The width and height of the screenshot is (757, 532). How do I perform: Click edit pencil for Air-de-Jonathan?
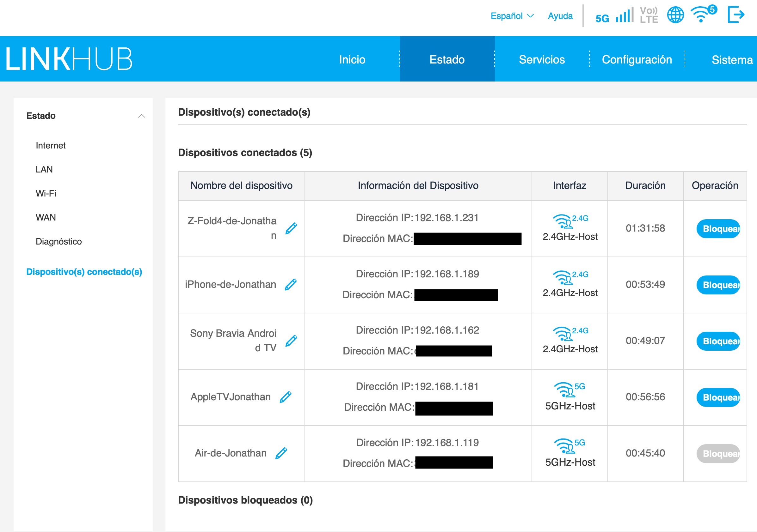281,453
